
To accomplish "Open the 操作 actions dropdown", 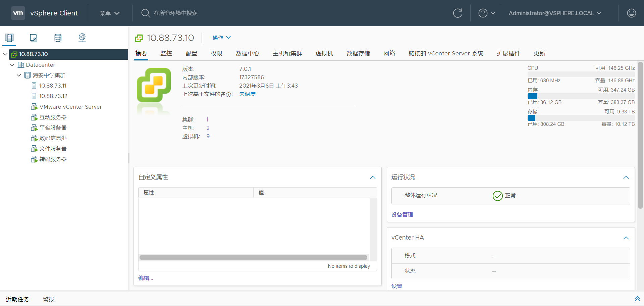I will click(221, 38).
